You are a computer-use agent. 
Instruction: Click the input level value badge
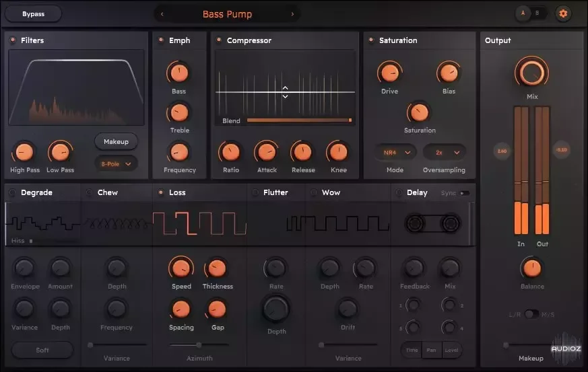[502, 151]
